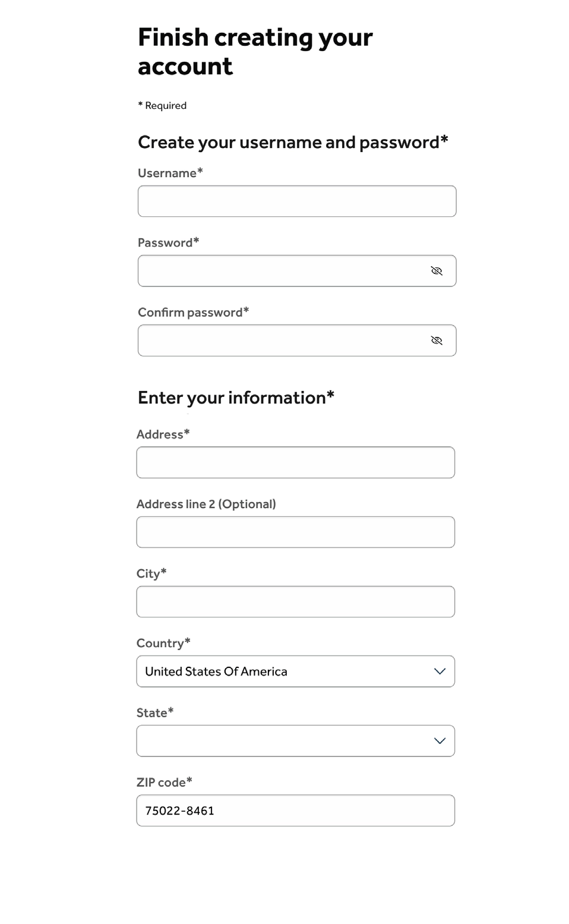Screen dimensions: 569x924
Task: Focus the Address line 2 field
Action: (x=295, y=532)
